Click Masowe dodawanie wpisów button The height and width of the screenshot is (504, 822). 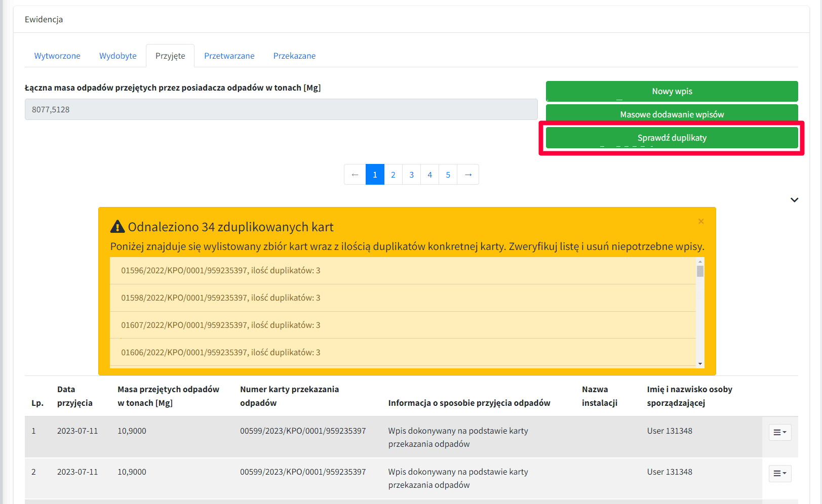coord(672,114)
